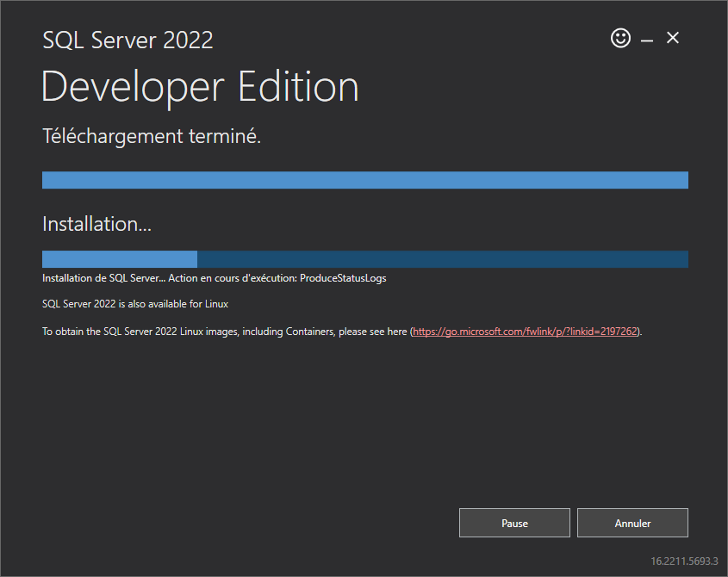
Task: Click the 'Installation de SQL Server...' status text
Action: point(104,278)
